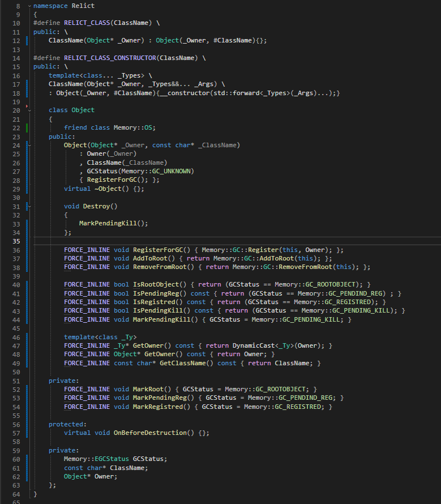Collapse the namespace Relict block

[28, 6]
